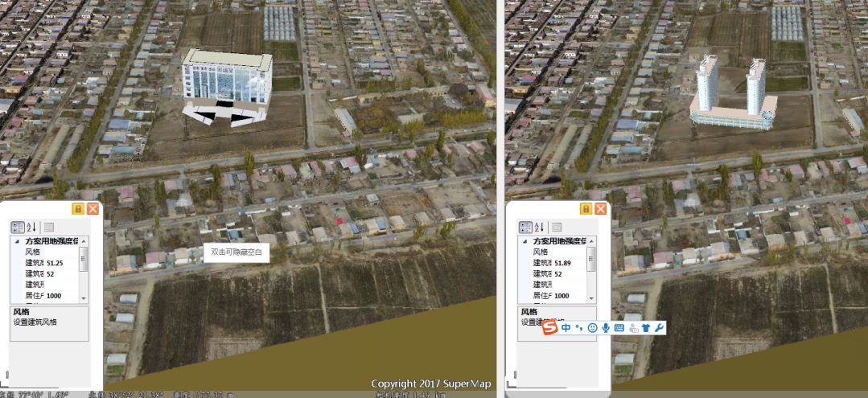
Task: Collapse 方案用地强度 group in 51.89 panel
Action: click(x=525, y=241)
